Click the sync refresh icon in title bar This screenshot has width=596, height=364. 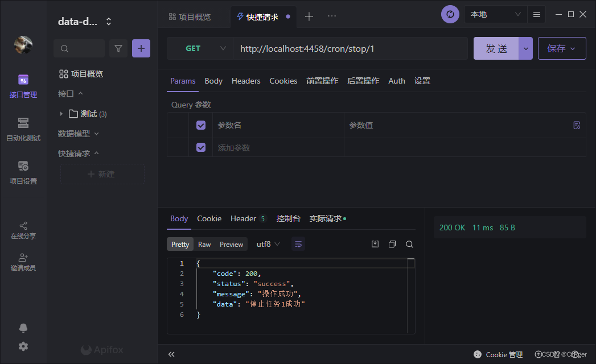pyautogui.click(x=450, y=15)
